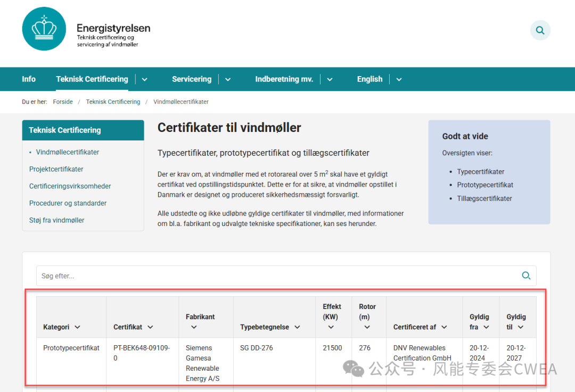Expand the Servicering nav submenu chevron
The width and height of the screenshot is (575, 392).
coord(228,79)
